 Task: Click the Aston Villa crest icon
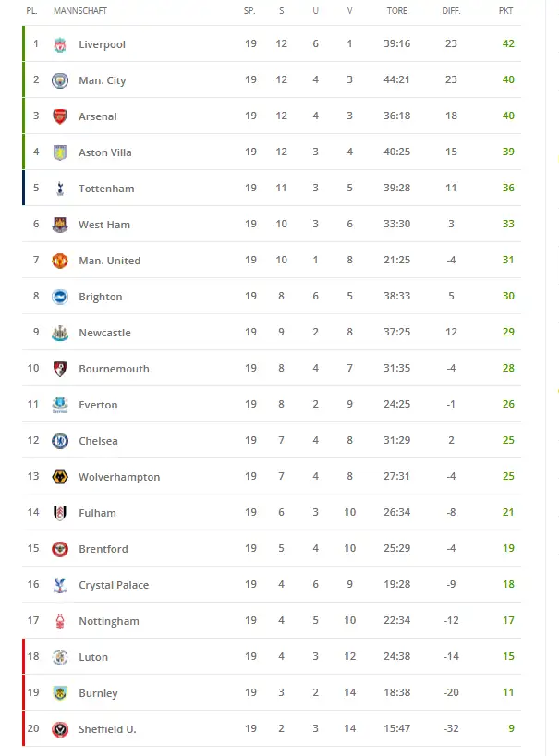coord(60,152)
